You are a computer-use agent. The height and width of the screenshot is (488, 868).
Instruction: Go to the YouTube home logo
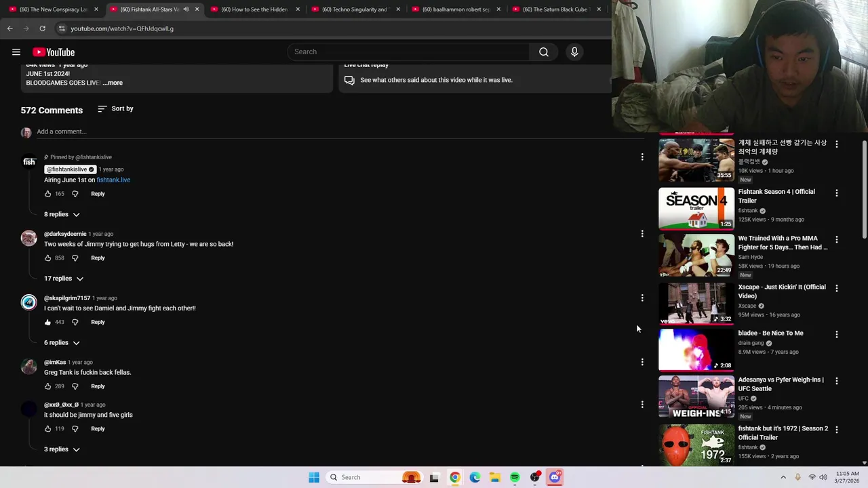pos(54,52)
